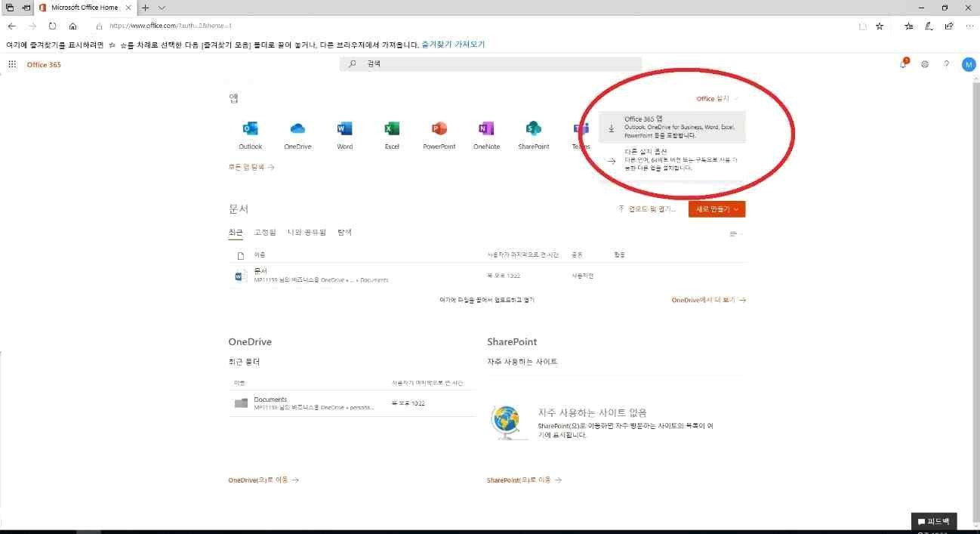Go forward in the browser

pos(32,26)
